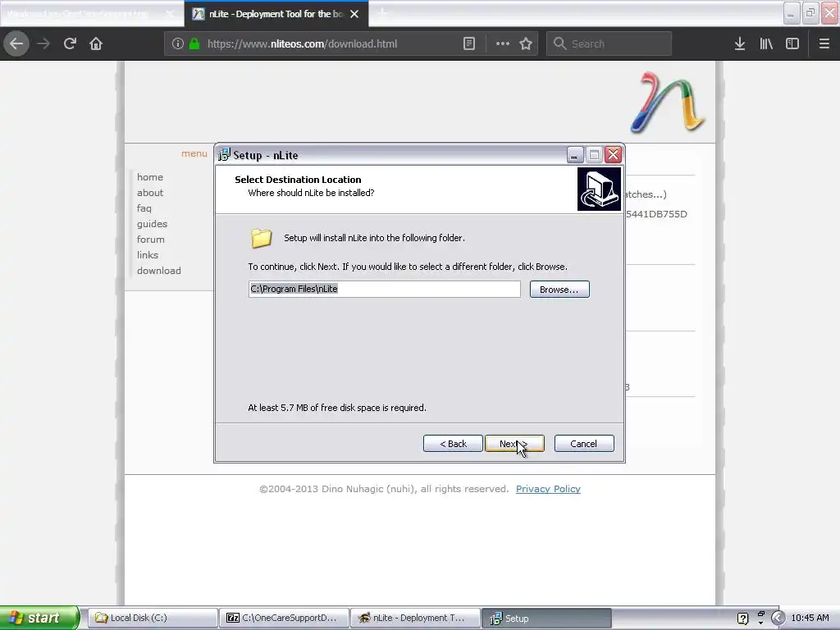Select the Setup taskbar button
This screenshot has width=840, height=630.
(x=546, y=618)
